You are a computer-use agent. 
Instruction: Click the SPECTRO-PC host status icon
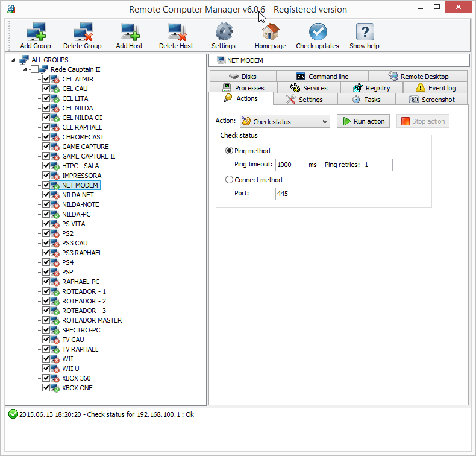(55, 330)
